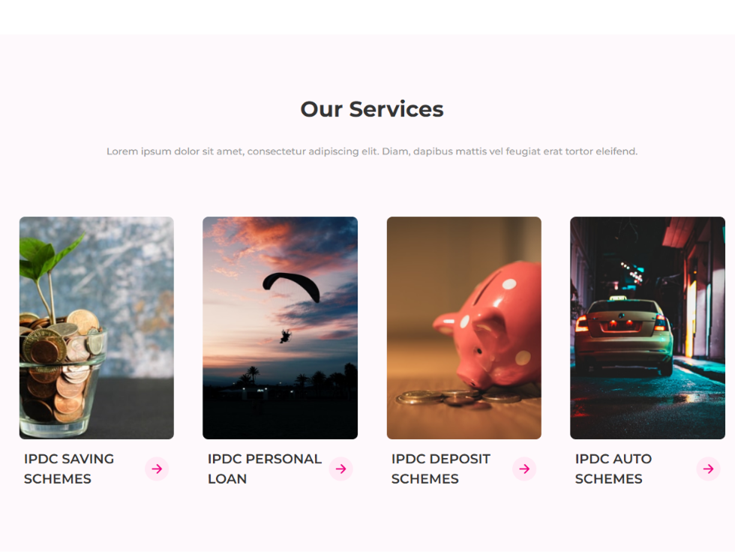The width and height of the screenshot is (735, 560).
Task: Click the arrow icon for IPDC Auto Schemes
Action: [708, 469]
